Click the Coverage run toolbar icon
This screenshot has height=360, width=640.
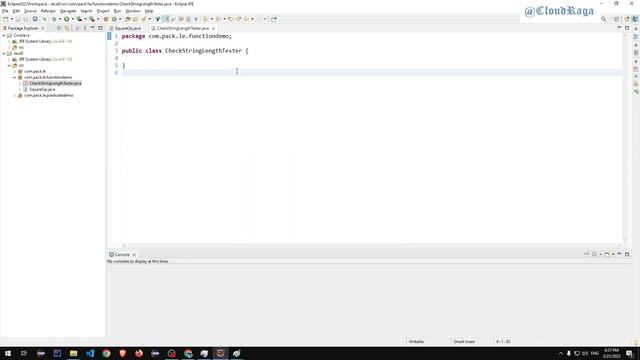coord(80,19)
